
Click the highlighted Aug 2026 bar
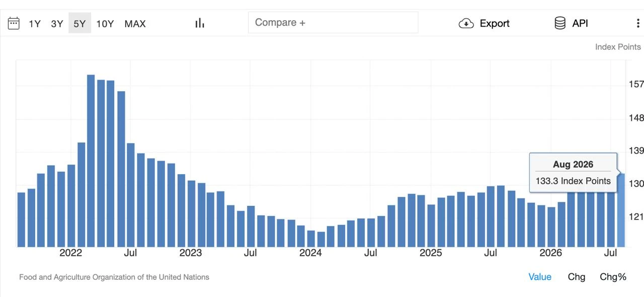tap(621, 210)
